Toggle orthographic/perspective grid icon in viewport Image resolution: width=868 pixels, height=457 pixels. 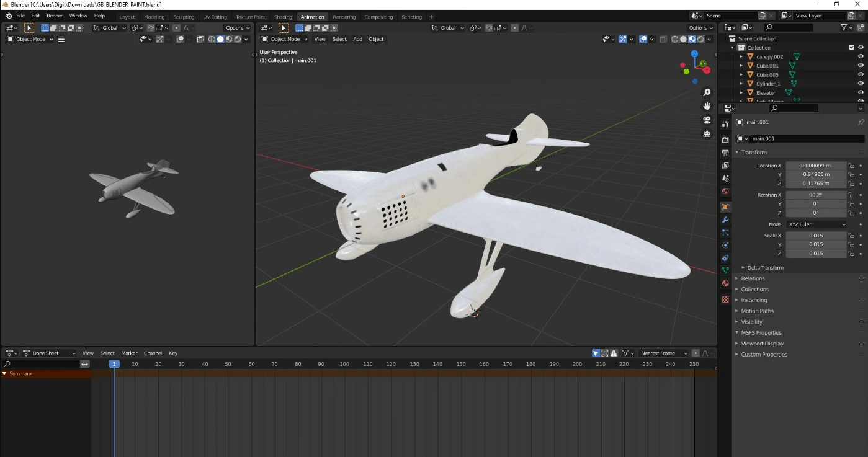pyautogui.click(x=707, y=134)
